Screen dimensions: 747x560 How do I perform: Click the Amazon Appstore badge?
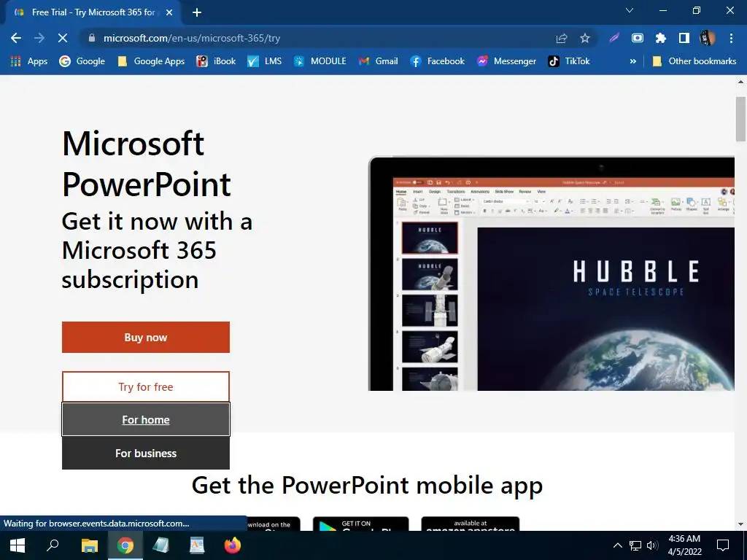tap(471, 524)
